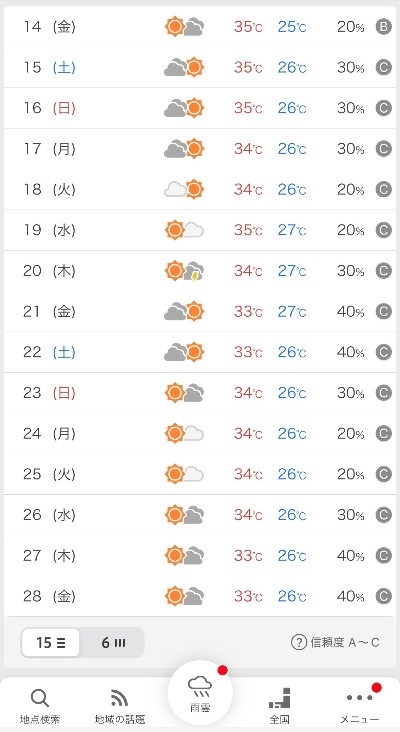Open the 全国 nationwide icon
400x732 pixels.
tap(280, 698)
